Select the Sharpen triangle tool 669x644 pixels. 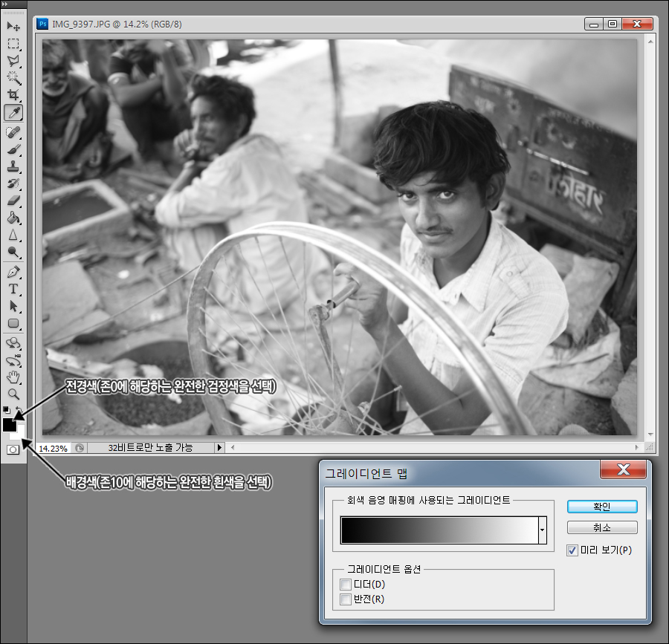(13, 235)
